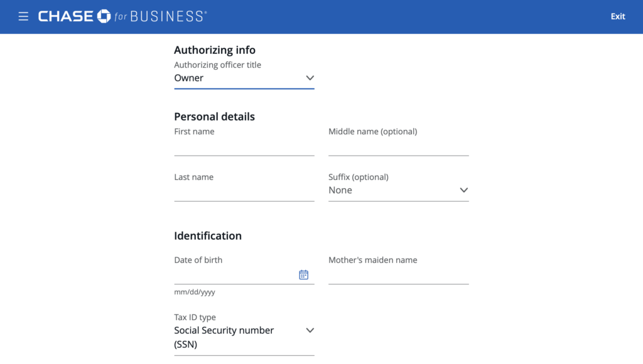This screenshot has width=643, height=364.
Task: Click the Suffix dropdown chevron arrow
Action: click(464, 190)
